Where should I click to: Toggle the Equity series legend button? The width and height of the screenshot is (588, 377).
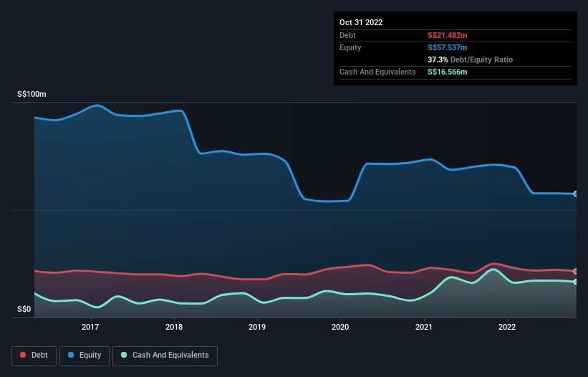85,355
